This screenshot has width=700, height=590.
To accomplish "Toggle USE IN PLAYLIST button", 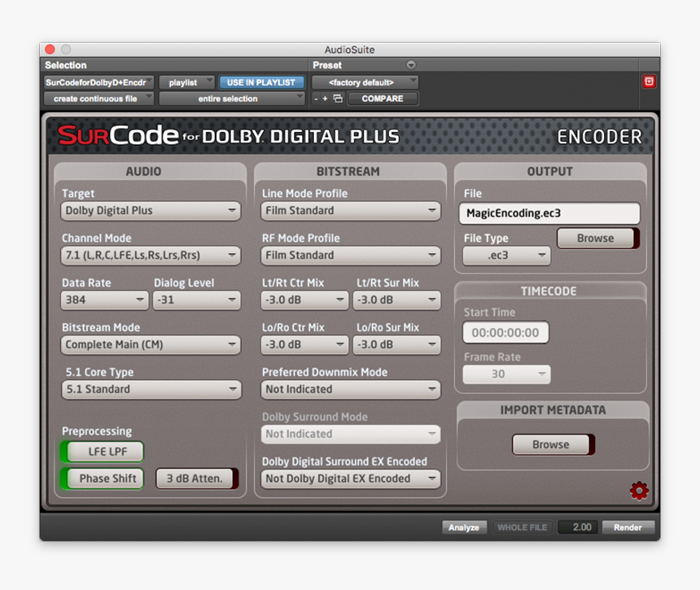I will click(x=261, y=82).
